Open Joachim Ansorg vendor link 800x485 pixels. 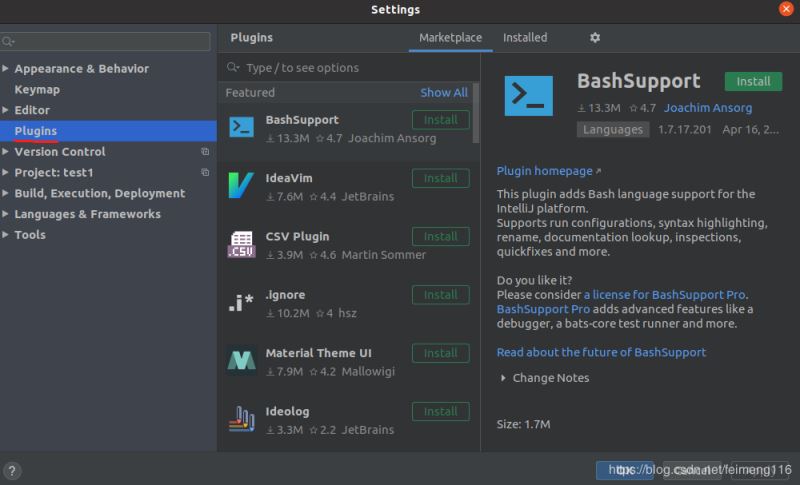click(x=708, y=108)
